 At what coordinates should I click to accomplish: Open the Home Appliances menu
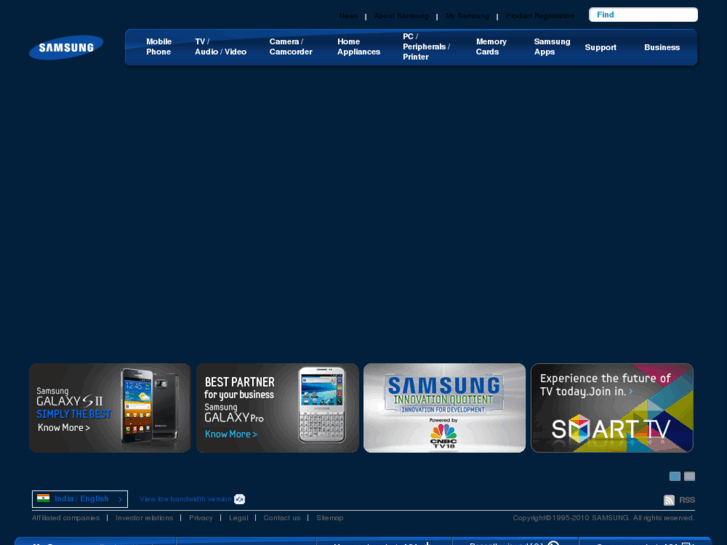(358, 47)
